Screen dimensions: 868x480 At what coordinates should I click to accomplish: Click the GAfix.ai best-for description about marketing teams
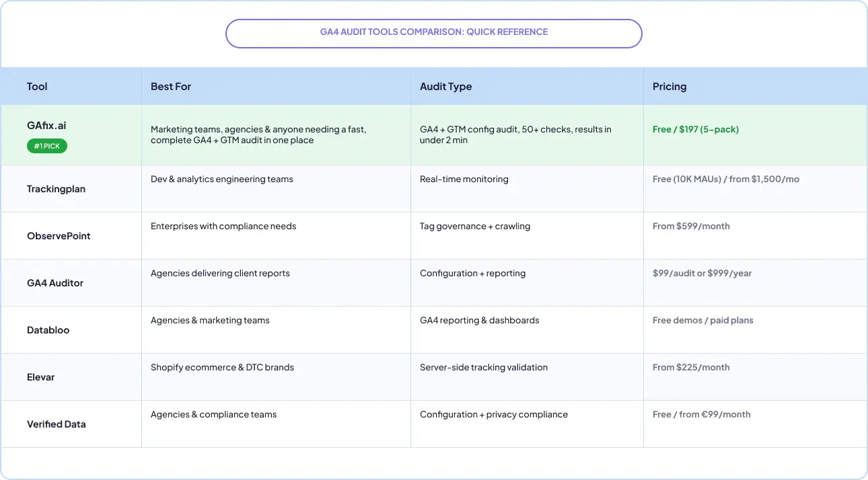[x=258, y=134]
